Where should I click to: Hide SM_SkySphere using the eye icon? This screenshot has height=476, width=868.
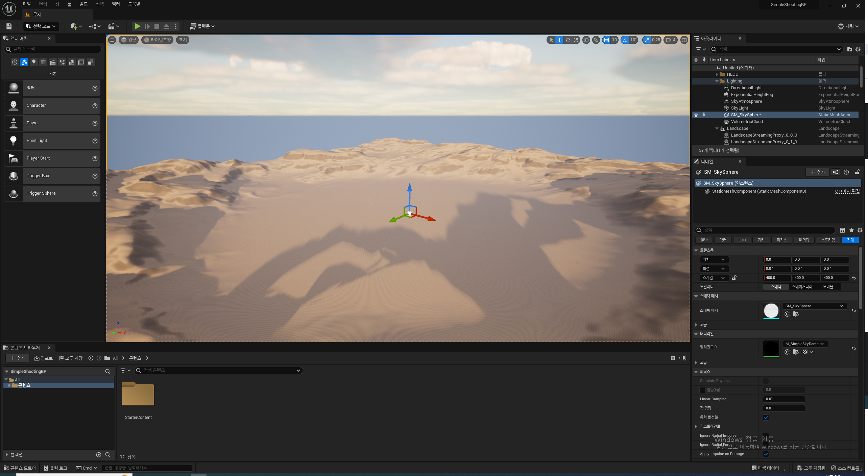click(696, 115)
